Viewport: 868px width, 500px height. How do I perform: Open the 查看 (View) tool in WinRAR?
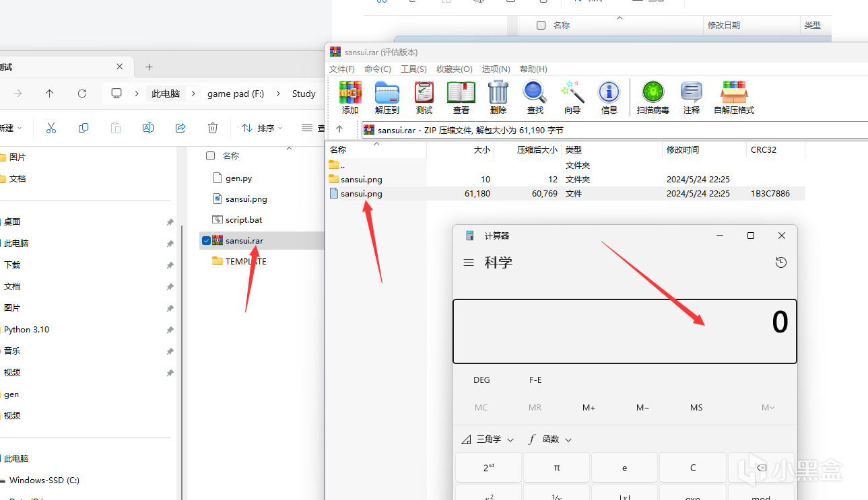pyautogui.click(x=461, y=98)
